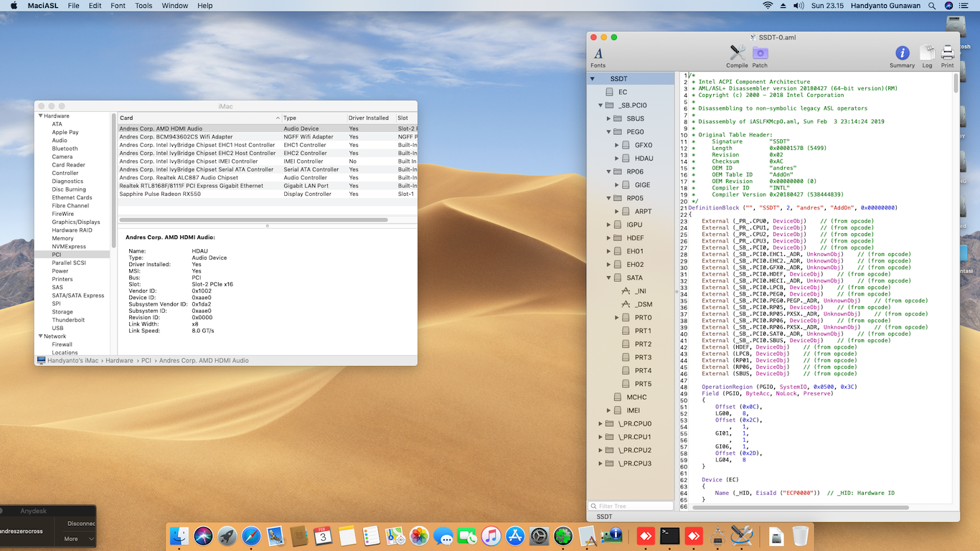The width and height of the screenshot is (980, 551).
Task: Open Reminders from the Dock
Action: tap(371, 535)
